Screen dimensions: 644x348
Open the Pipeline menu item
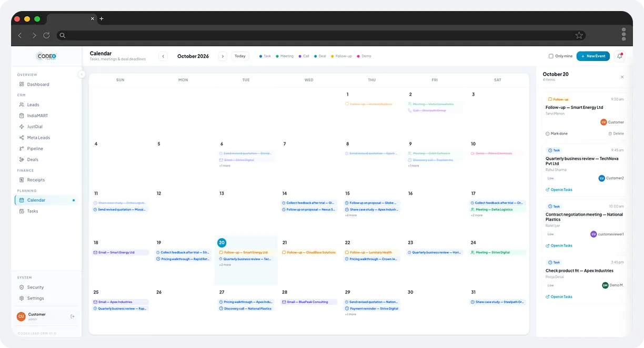tap(46, 149)
